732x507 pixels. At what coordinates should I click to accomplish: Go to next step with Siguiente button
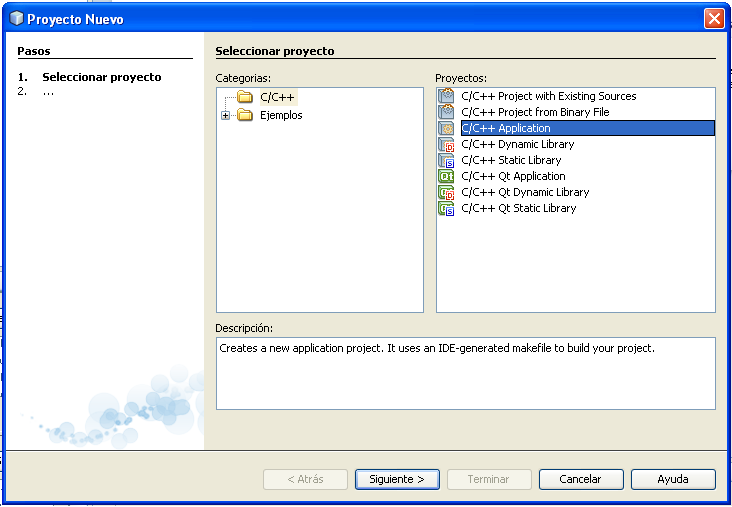397,479
